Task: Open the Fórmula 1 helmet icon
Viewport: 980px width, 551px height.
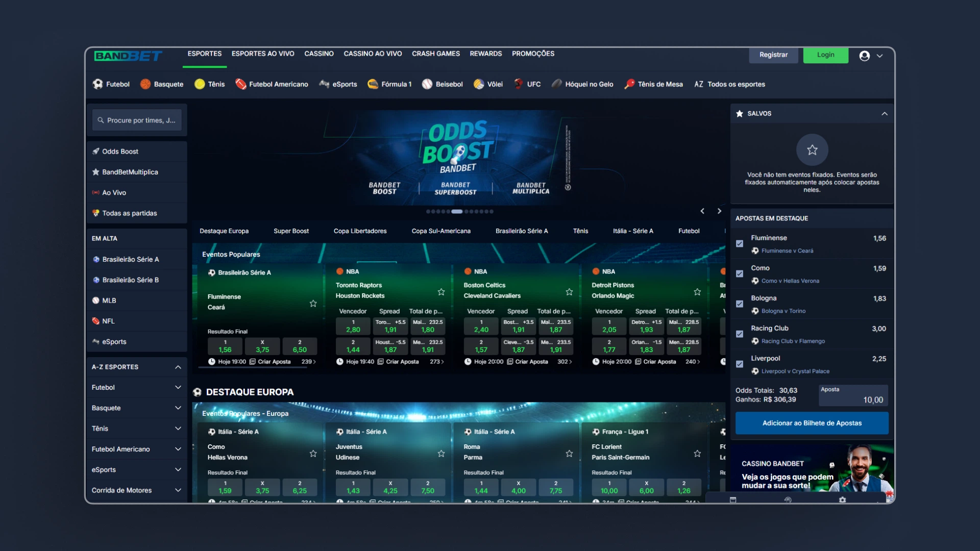Action: click(x=373, y=84)
